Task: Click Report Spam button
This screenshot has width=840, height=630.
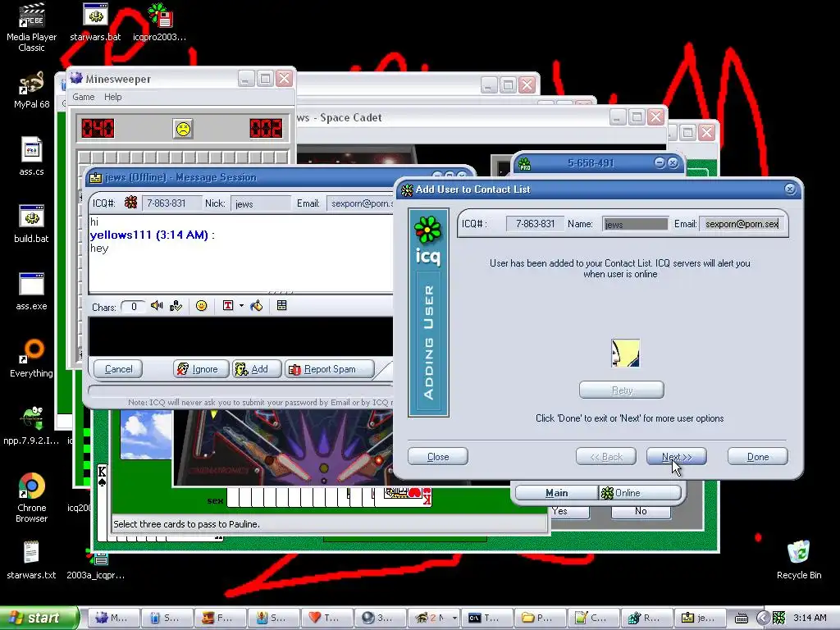Action: click(x=330, y=369)
